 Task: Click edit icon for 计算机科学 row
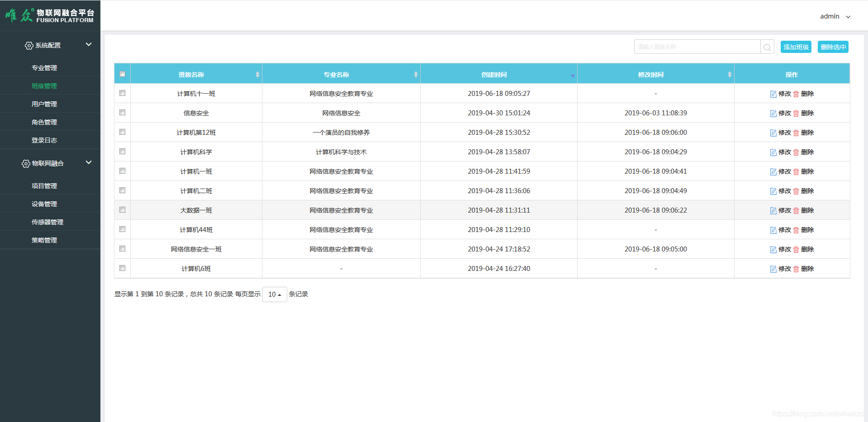tap(773, 152)
